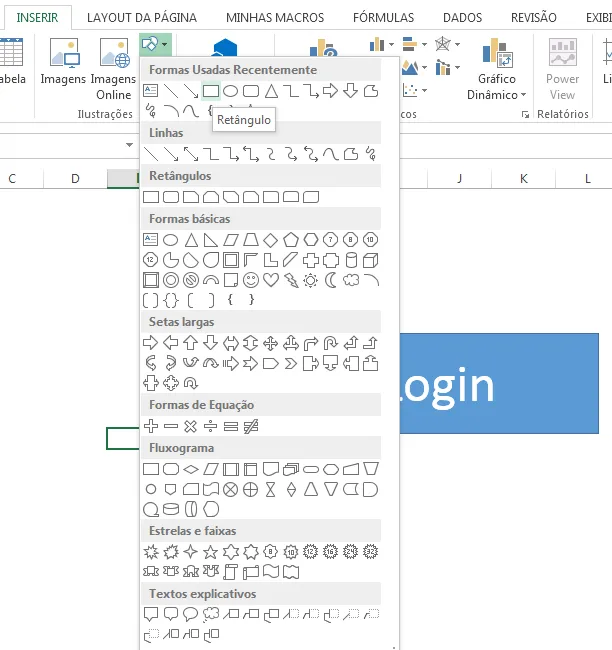The height and width of the screenshot is (650, 612).
Task: Choose the Oval Callout in Textos explicativos
Action: click(x=190, y=614)
